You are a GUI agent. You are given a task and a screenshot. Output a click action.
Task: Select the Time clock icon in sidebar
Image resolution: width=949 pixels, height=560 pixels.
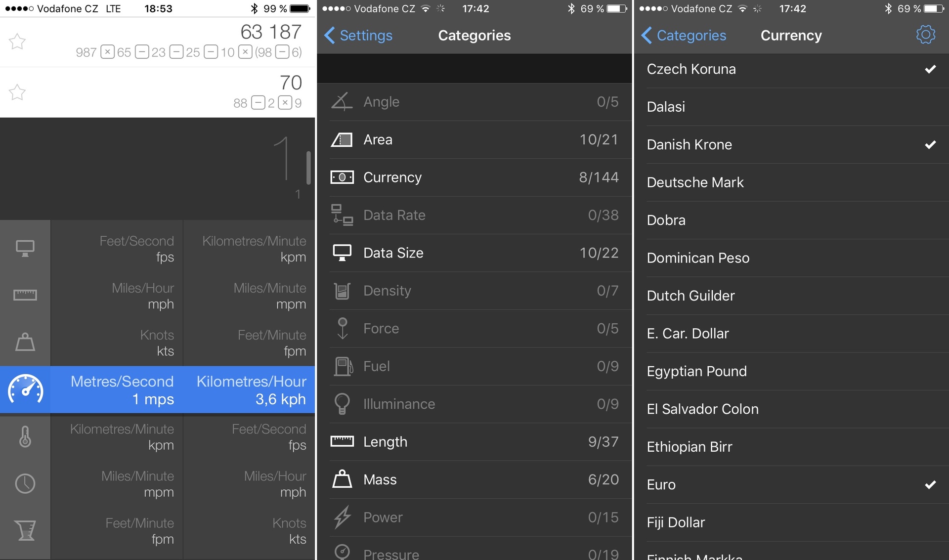click(x=25, y=483)
